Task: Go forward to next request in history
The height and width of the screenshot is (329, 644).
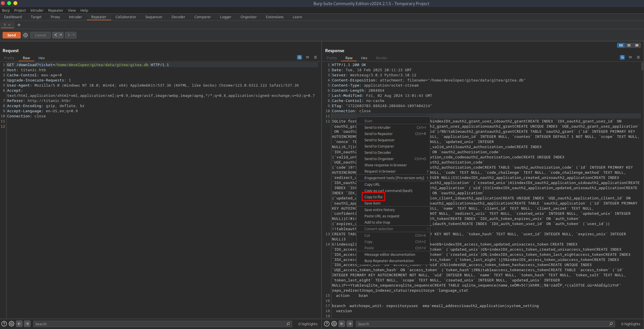Action: 68,35
